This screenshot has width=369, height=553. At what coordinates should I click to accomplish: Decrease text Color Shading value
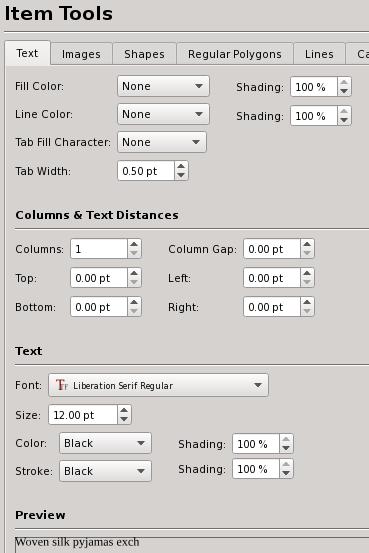286,448
